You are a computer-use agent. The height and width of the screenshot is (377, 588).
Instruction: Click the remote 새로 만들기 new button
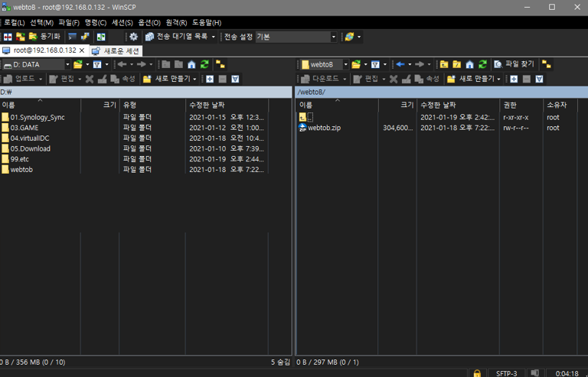tap(472, 79)
